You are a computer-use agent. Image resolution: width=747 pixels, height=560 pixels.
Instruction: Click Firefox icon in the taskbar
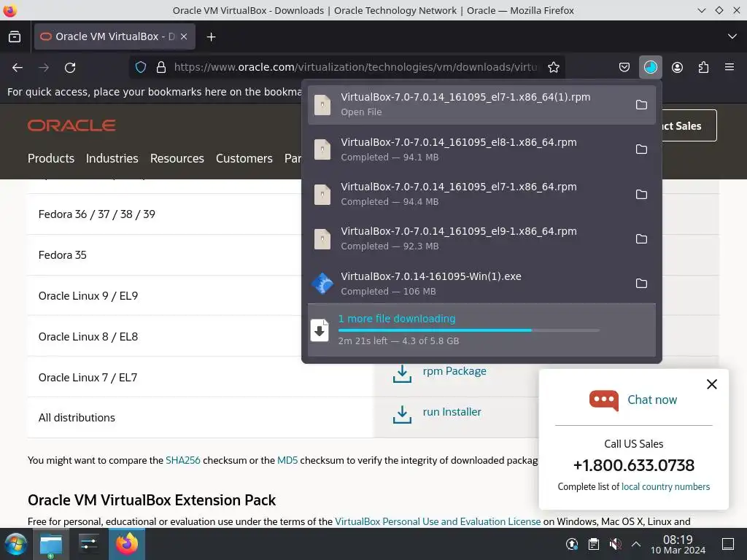pos(127,544)
